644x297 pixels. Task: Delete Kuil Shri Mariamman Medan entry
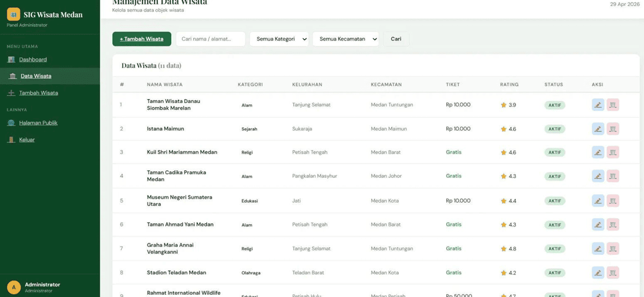pos(613,152)
